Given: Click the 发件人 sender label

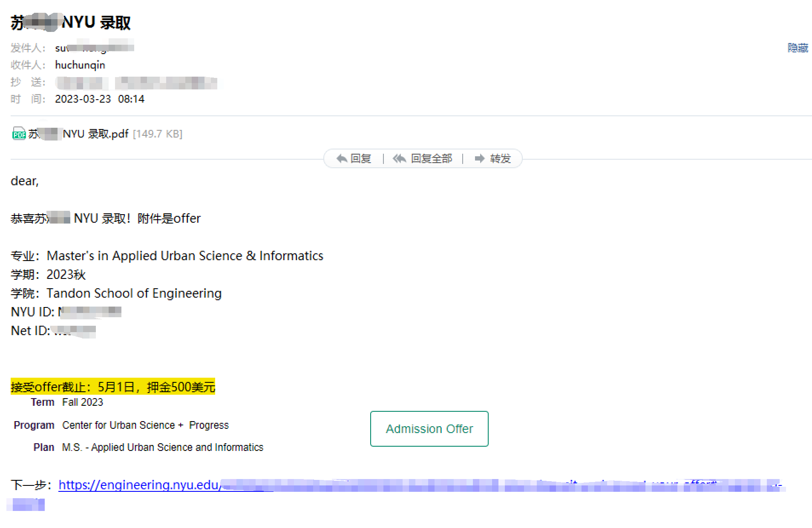Looking at the screenshot, I should (x=28, y=48).
